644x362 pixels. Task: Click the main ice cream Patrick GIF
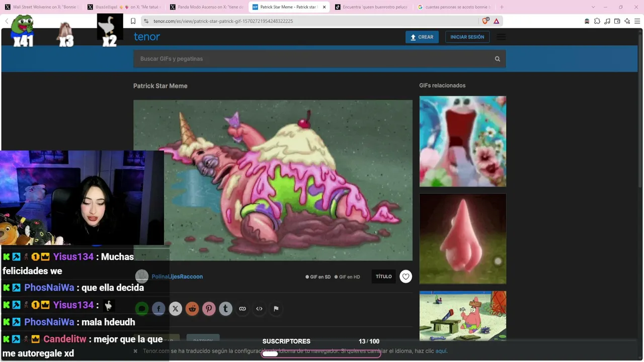(x=273, y=180)
